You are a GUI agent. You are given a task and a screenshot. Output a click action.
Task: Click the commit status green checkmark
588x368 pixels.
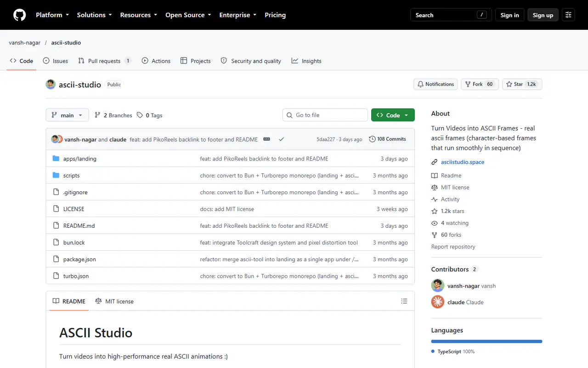click(x=281, y=139)
